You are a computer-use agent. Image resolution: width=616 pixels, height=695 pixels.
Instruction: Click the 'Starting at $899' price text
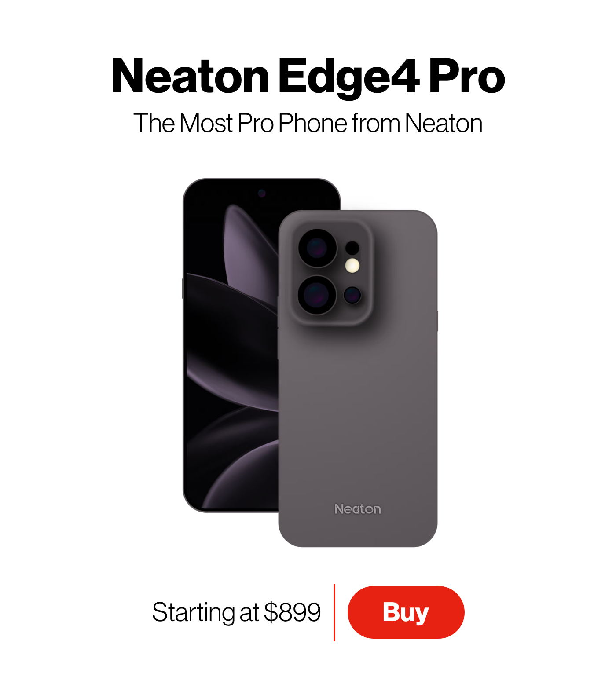click(236, 612)
